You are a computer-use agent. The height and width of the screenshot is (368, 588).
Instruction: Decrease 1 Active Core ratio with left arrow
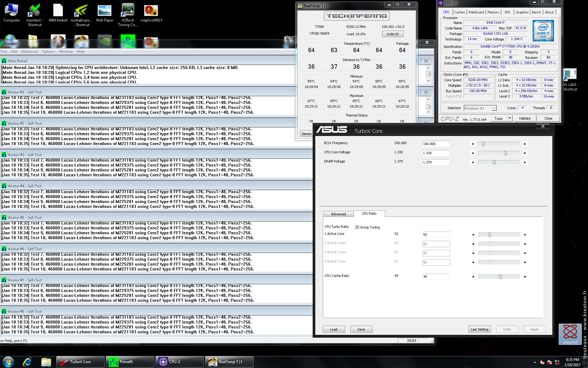pos(473,235)
